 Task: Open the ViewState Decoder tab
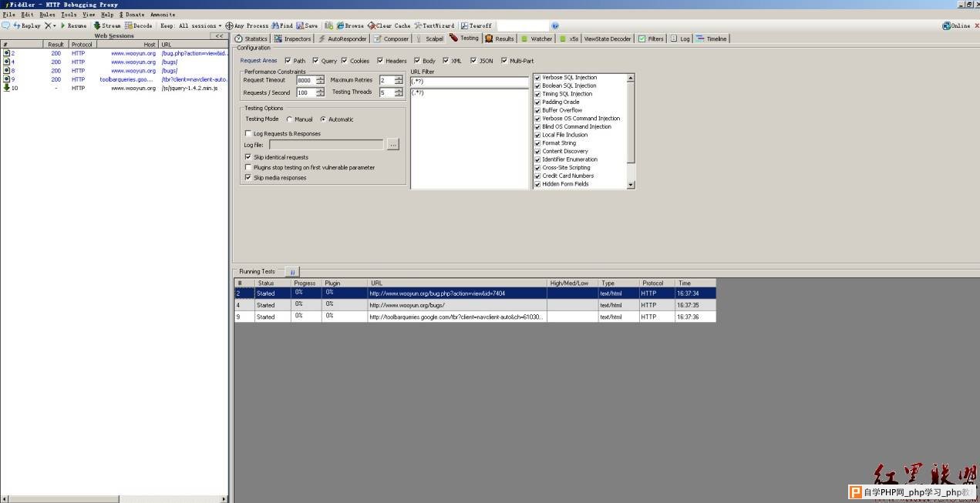pos(608,39)
